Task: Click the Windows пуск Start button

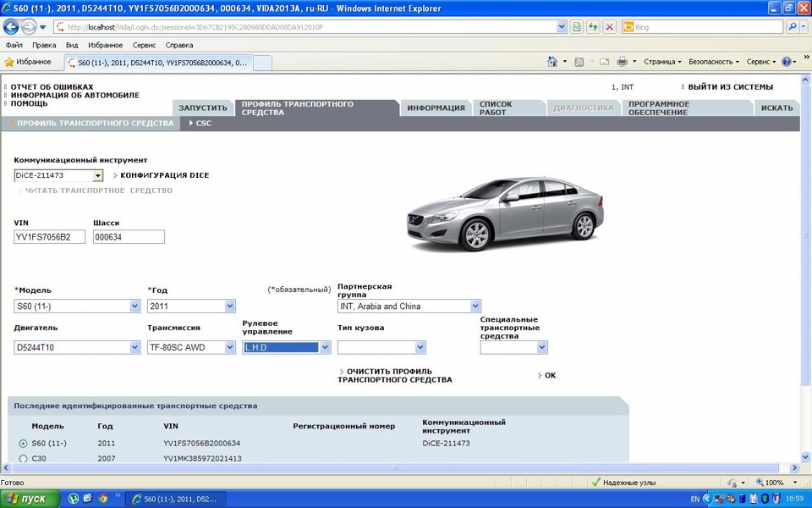Action: point(30,499)
